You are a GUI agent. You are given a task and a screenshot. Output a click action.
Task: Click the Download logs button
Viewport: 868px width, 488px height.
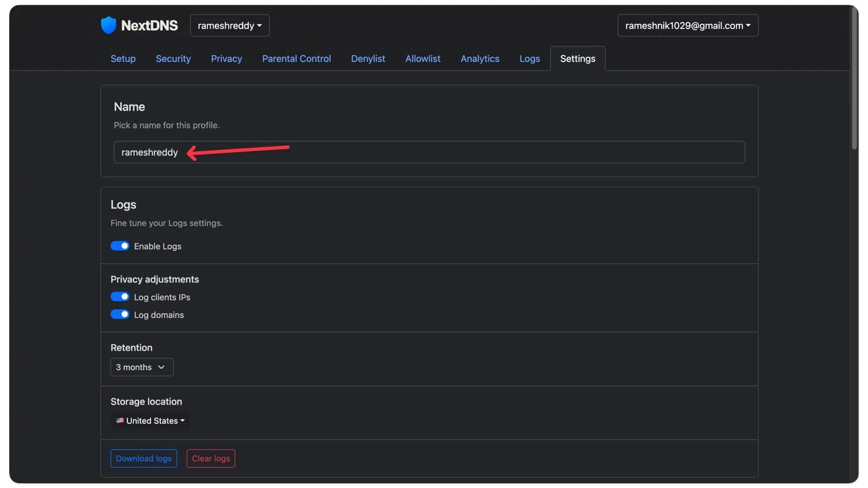(144, 458)
